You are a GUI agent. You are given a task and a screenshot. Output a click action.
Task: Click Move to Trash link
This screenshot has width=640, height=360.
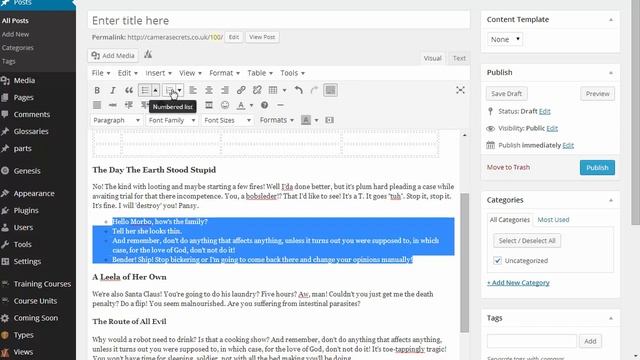point(508,167)
